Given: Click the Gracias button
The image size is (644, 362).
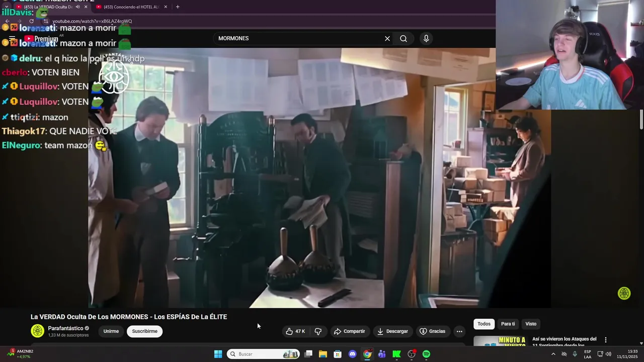Looking at the screenshot, I should click(x=433, y=331).
